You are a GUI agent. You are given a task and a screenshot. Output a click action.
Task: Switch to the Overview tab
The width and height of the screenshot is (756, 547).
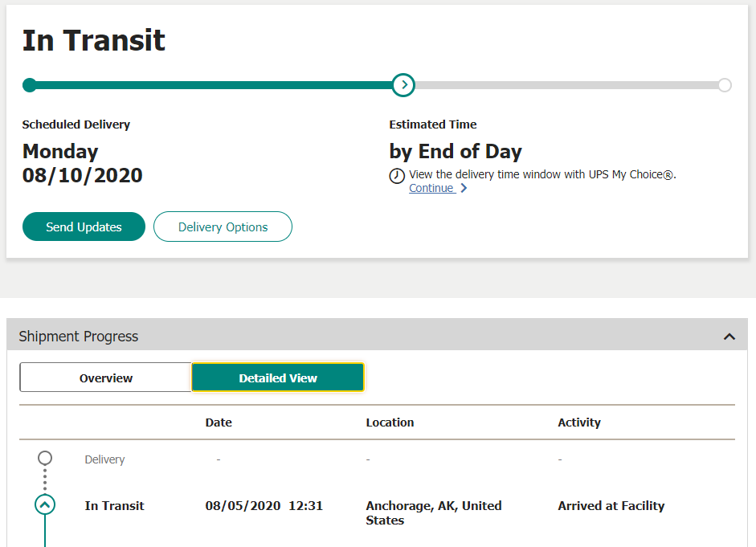tap(106, 378)
